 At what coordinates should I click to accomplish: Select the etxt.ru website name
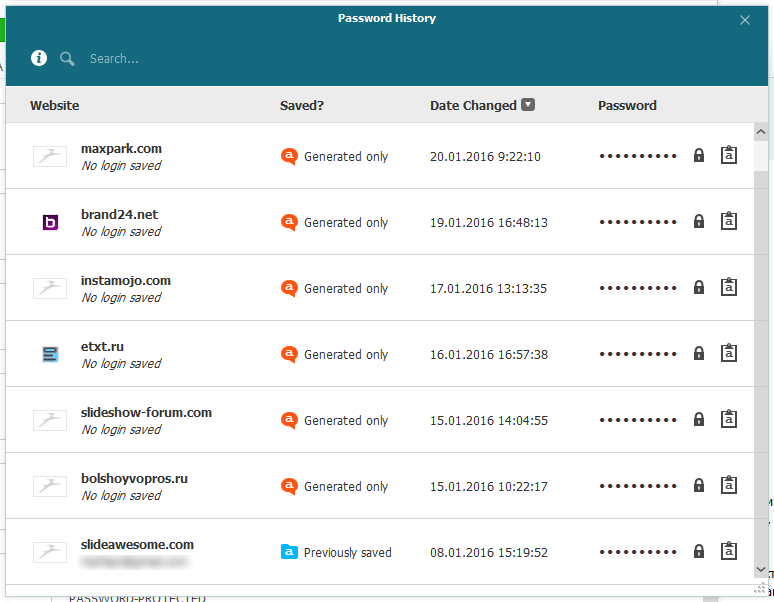(x=102, y=346)
